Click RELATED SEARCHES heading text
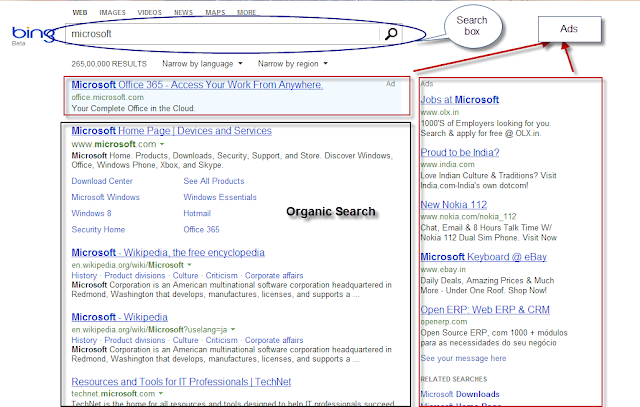 click(454, 379)
